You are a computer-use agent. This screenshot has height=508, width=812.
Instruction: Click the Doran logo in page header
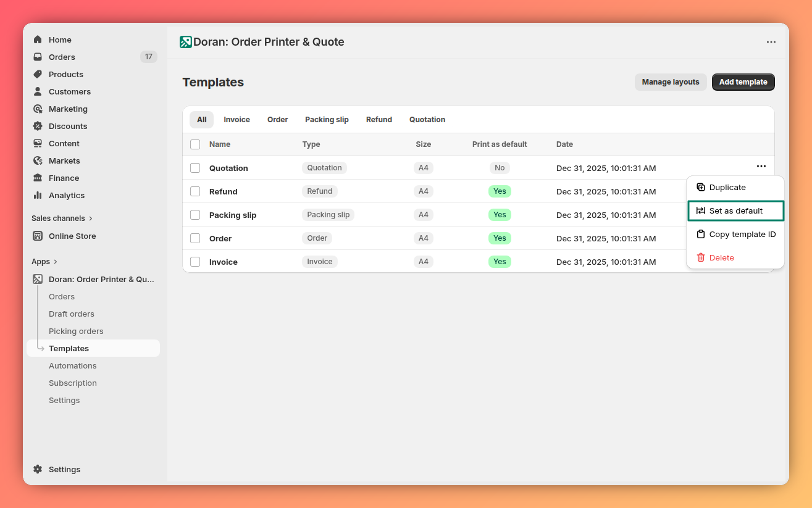185,42
